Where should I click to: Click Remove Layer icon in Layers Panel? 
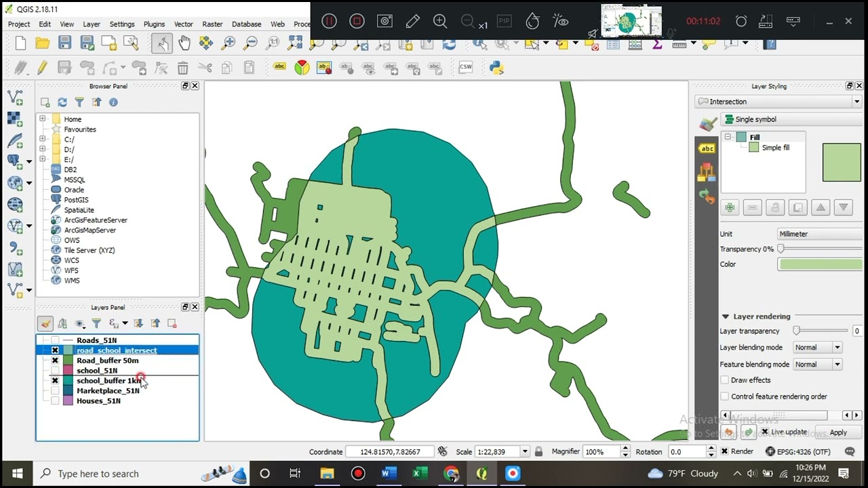click(172, 323)
